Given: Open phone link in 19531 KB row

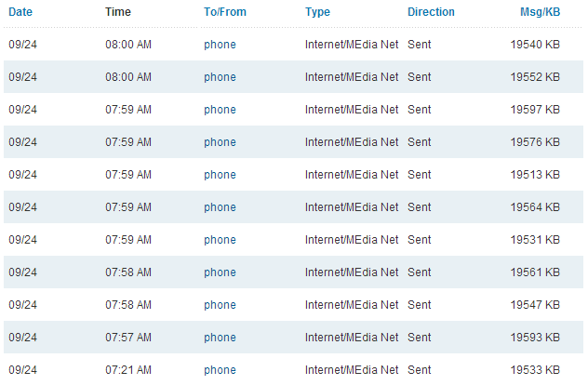Looking at the screenshot, I should click(220, 240).
